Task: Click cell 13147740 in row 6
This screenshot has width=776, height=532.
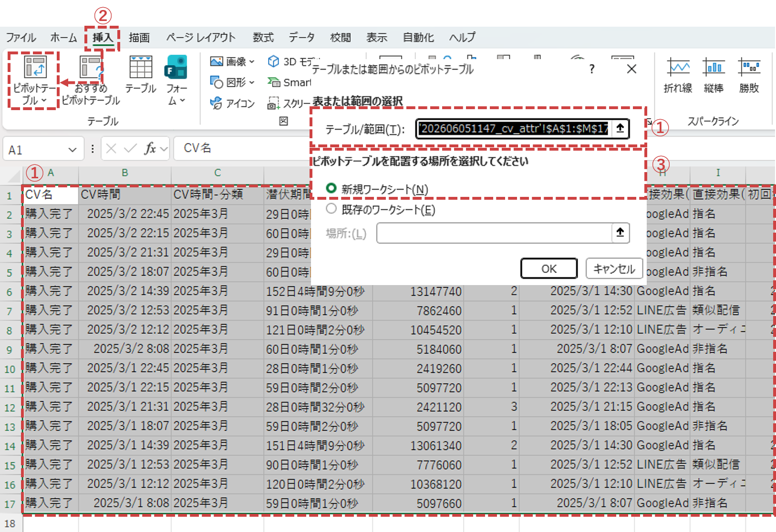Action: tap(418, 291)
